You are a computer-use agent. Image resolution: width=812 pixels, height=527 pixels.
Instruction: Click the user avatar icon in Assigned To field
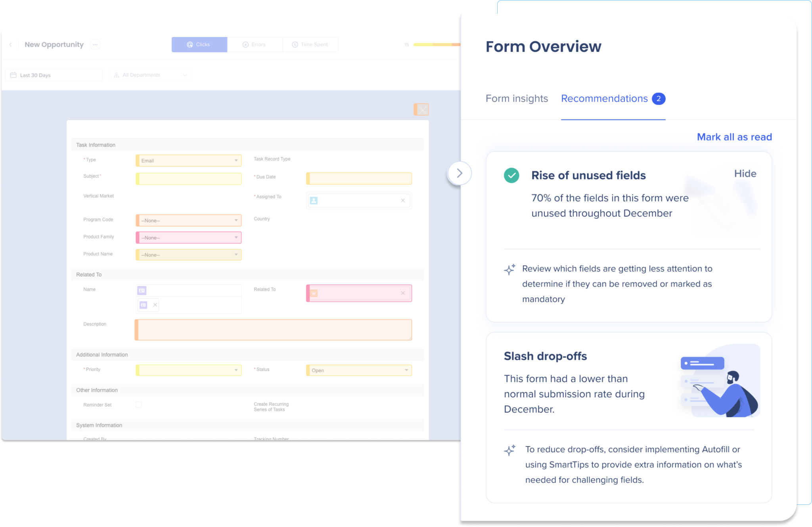pos(314,201)
